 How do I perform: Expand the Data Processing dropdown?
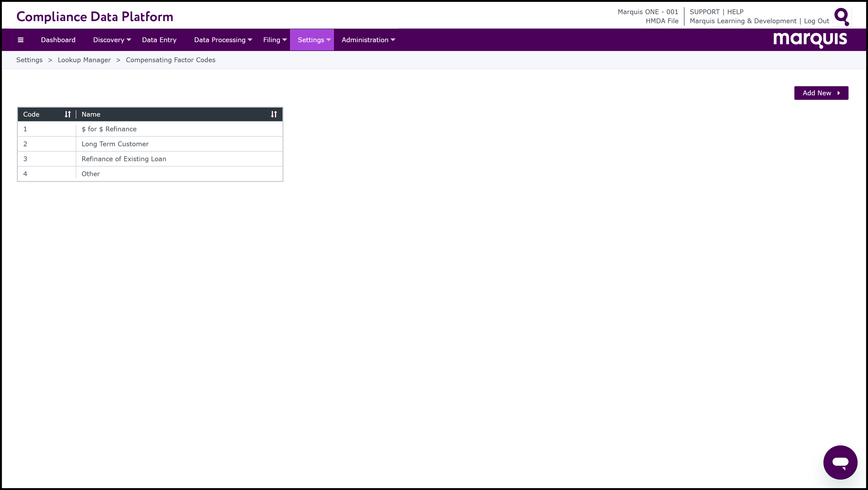(223, 40)
